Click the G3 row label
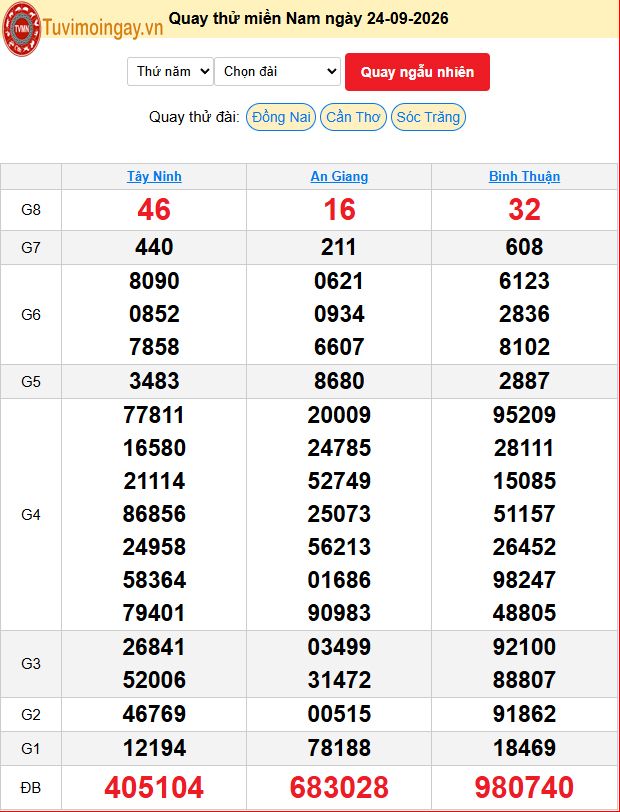This screenshot has width=620, height=812. click(31, 663)
